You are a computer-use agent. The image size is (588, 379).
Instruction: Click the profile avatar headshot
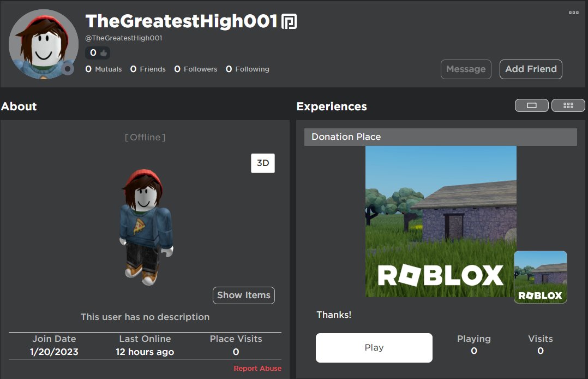43,44
